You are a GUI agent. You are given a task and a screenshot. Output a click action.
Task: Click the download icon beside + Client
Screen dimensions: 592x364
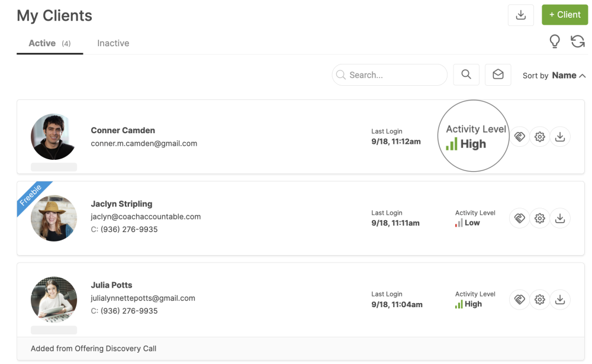[x=521, y=15]
